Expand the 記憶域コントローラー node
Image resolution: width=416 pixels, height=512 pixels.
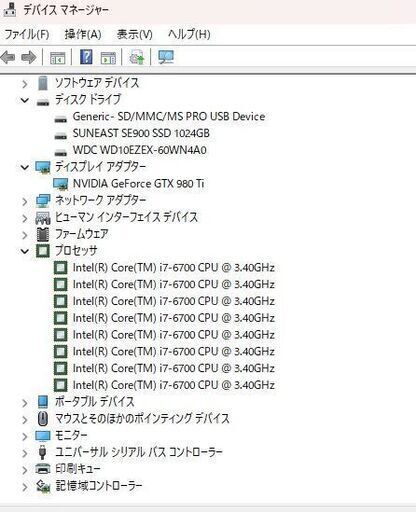[x=24, y=486]
